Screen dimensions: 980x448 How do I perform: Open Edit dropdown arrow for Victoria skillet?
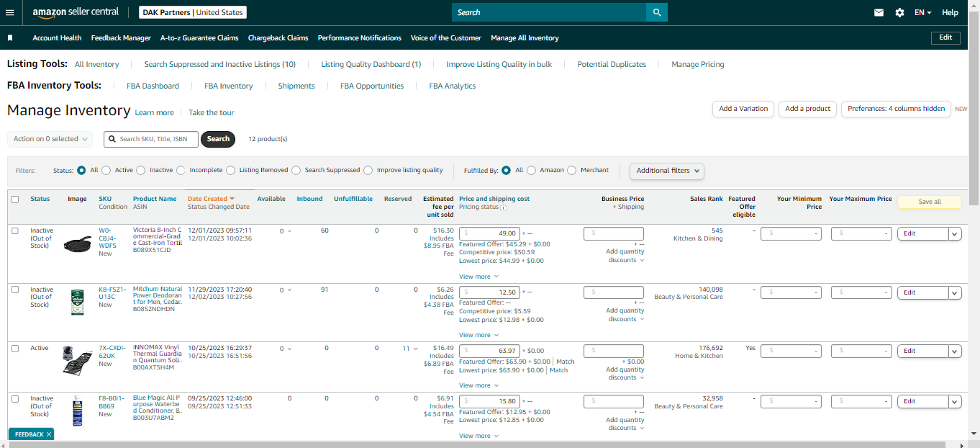pyautogui.click(x=955, y=233)
